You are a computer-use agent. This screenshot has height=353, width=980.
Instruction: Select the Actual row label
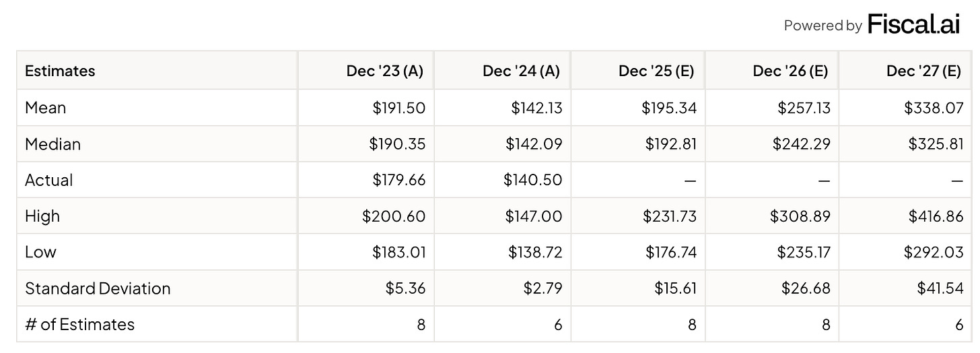[x=49, y=180]
